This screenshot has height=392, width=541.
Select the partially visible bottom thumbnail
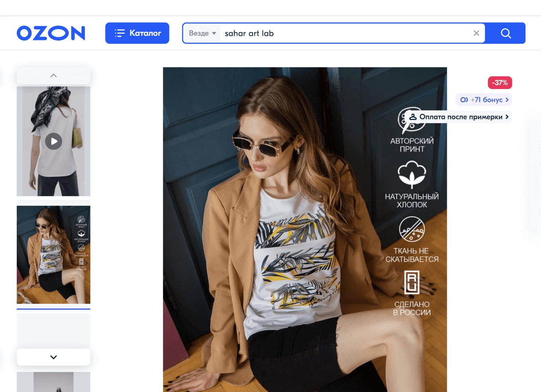click(53, 382)
